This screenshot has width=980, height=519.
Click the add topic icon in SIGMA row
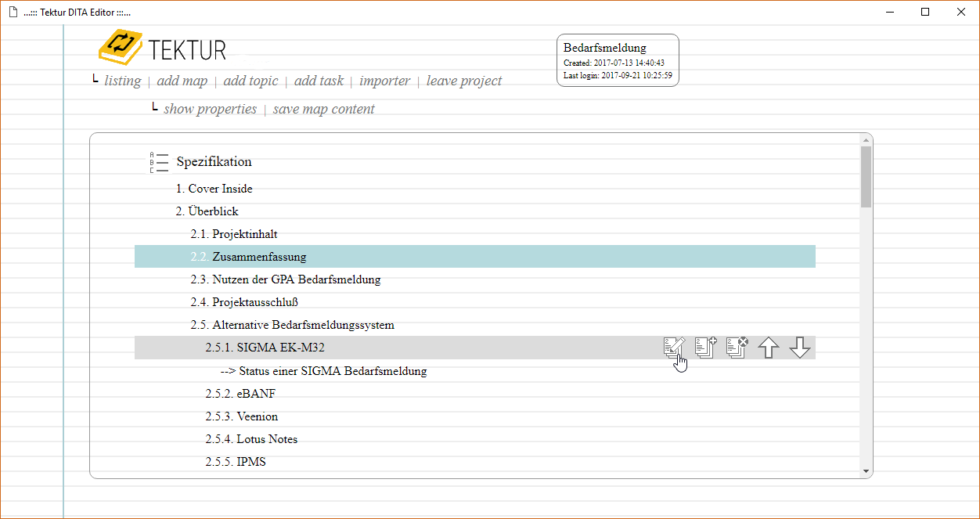(706, 347)
